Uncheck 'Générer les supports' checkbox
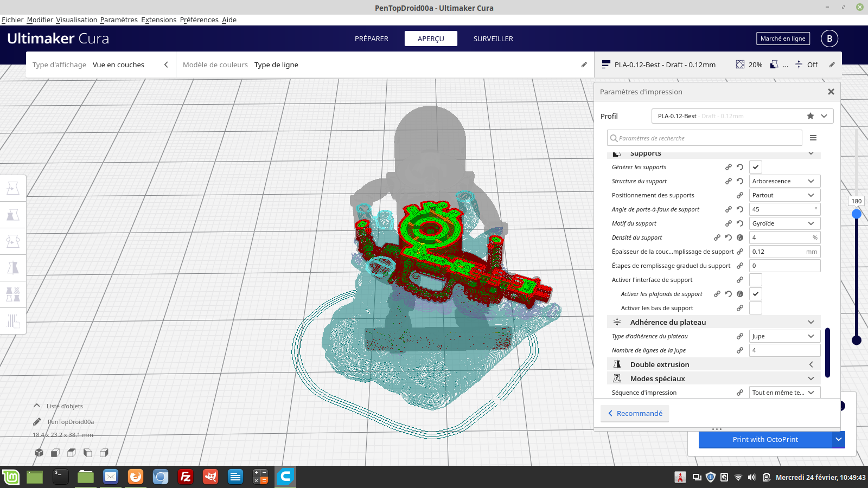868x488 pixels. pyautogui.click(x=756, y=167)
